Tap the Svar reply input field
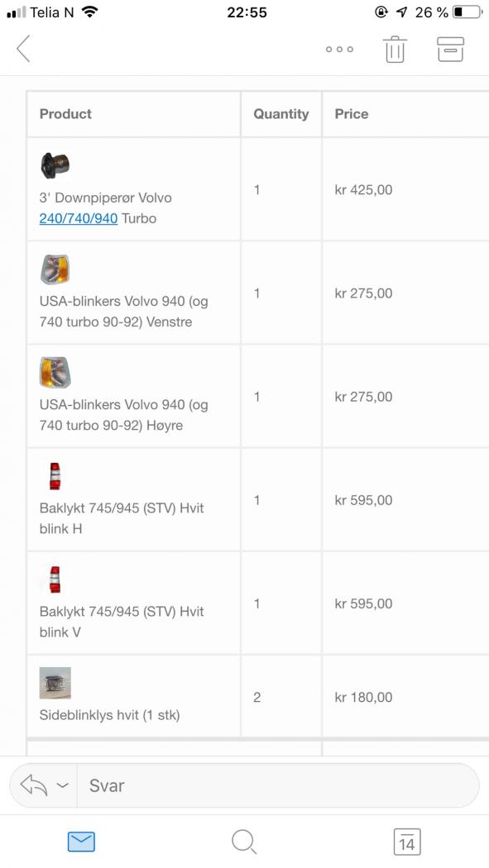 click(x=277, y=785)
